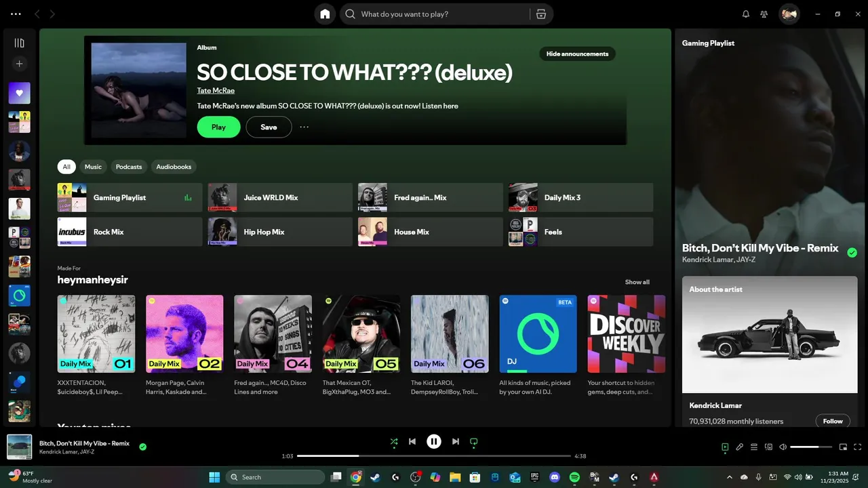868x488 pixels.
Task: Open Connect to a device icon
Action: (769, 447)
